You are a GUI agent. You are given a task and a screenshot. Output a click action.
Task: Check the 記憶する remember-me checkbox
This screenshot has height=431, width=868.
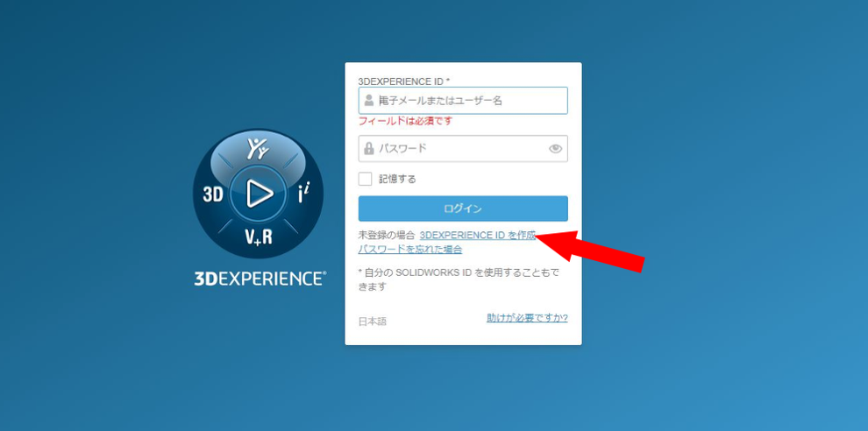coord(366,179)
